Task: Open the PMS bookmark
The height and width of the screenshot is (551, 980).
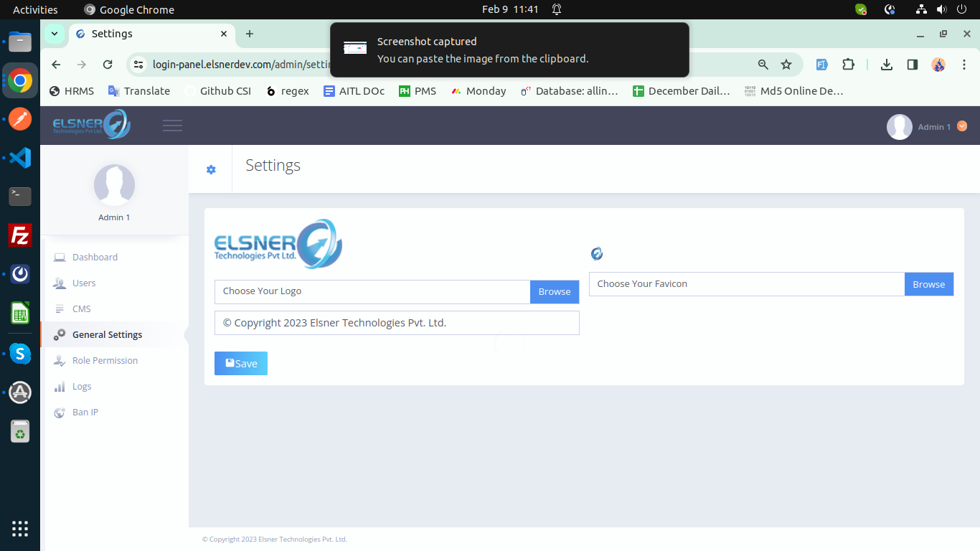Action: 418,90
